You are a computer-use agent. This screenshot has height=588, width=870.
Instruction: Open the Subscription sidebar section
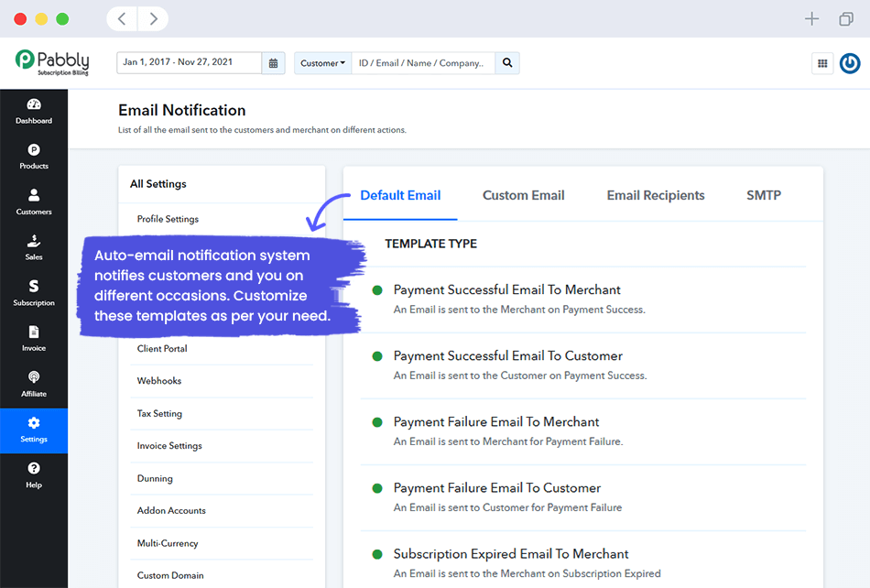coord(34,293)
